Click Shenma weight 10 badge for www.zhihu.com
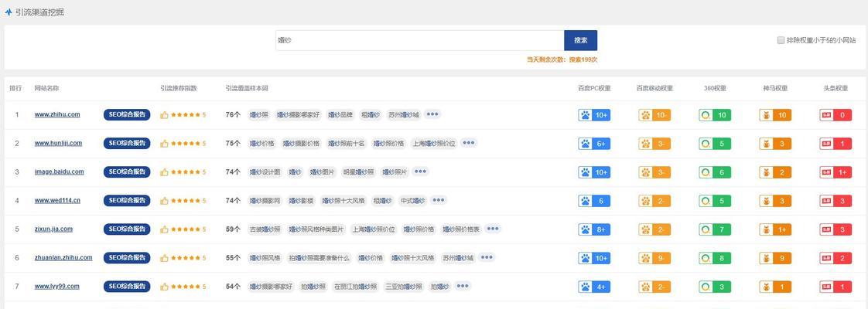The image size is (868, 309). pyautogui.click(x=775, y=115)
